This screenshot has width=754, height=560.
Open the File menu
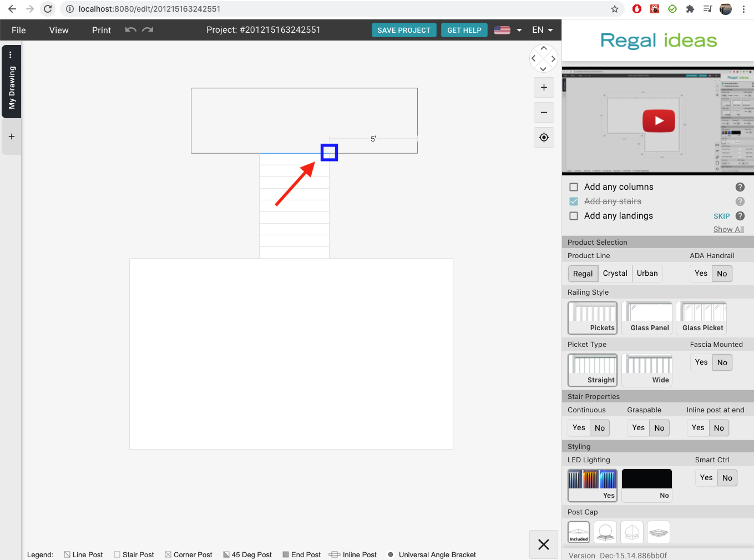click(x=19, y=30)
